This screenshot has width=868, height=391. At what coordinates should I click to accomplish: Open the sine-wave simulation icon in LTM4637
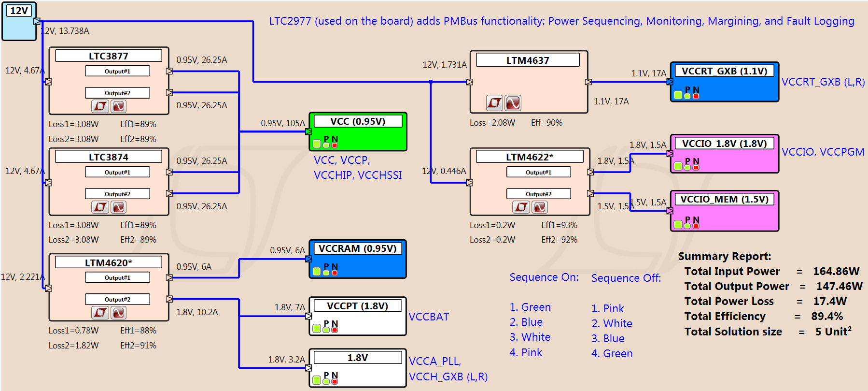513,102
